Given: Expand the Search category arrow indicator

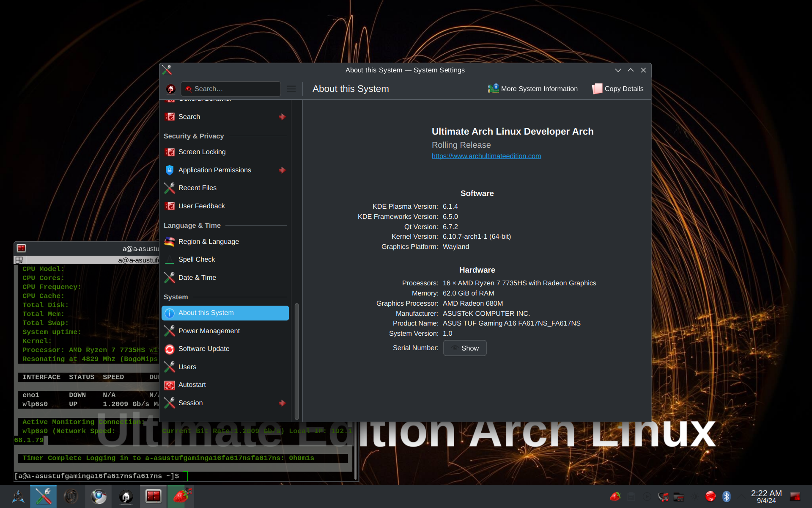Looking at the screenshot, I should point(282,117).
